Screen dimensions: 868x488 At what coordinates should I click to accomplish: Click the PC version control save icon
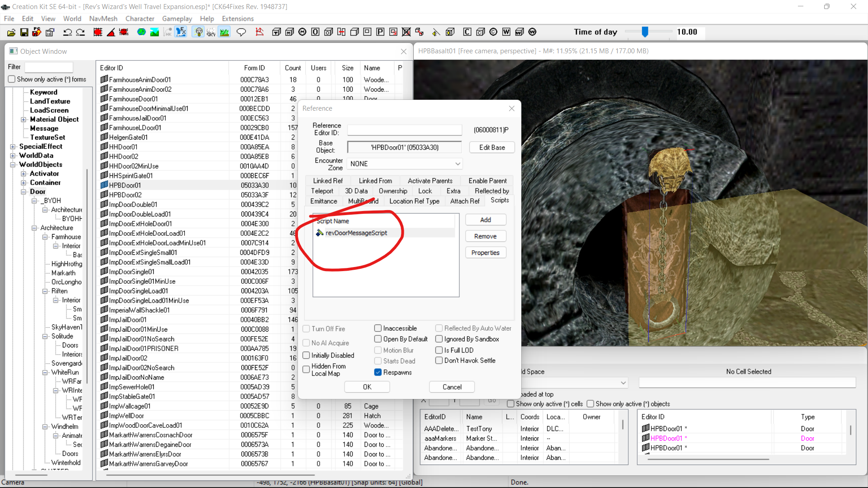37,32
